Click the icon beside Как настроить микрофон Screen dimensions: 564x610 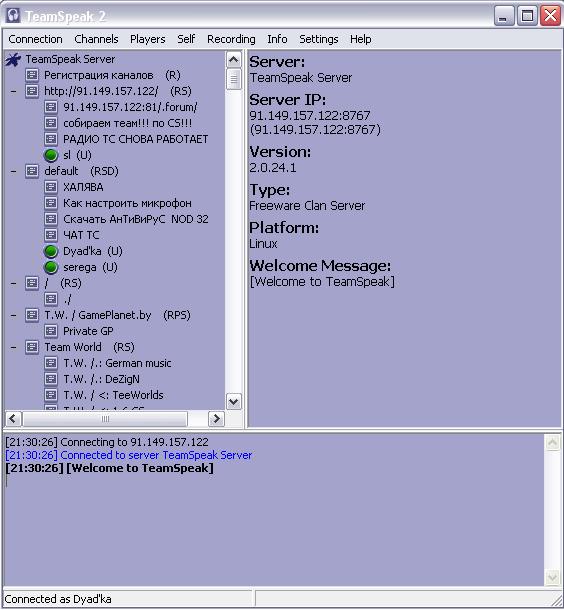tap(51, 203)
